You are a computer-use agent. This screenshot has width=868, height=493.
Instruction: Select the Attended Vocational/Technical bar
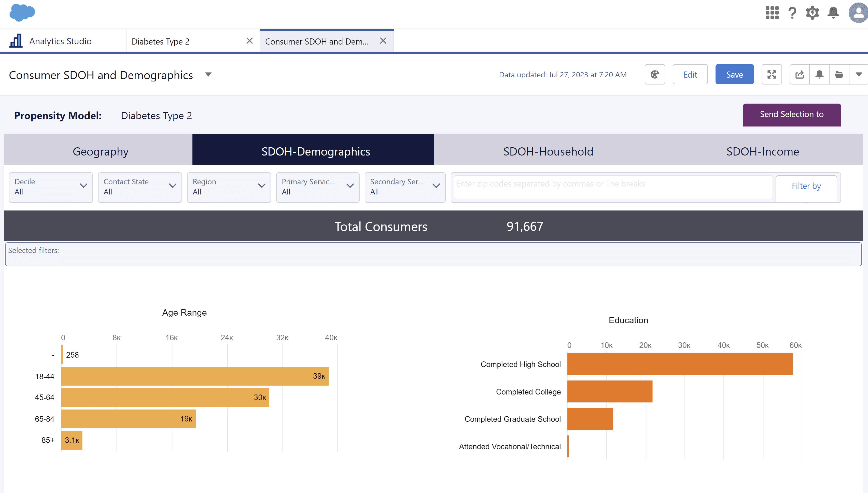(568, 446)
